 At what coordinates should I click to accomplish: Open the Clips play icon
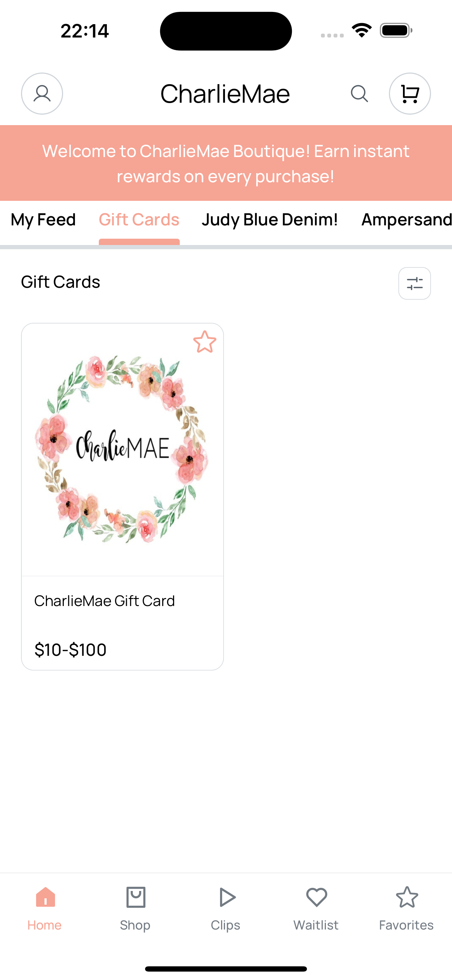(x=227, y=897)
